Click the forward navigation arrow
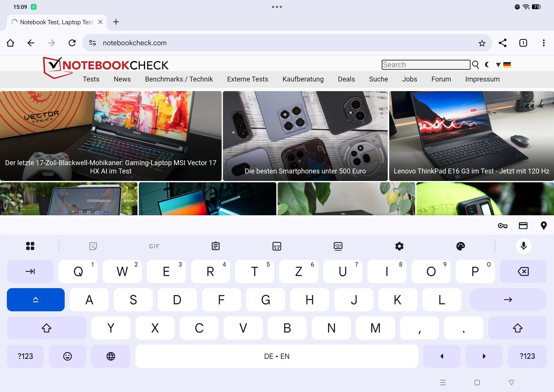The width and height of the screenshot is (554, 392). pos(52,43)
